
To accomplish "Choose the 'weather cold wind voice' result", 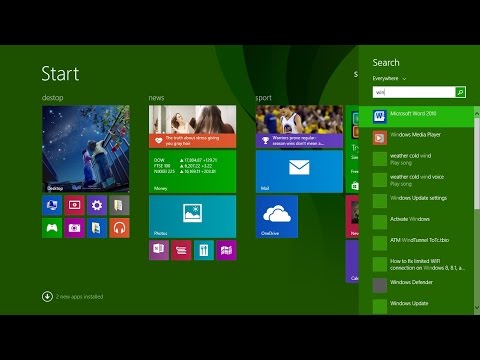I will 416,180.
